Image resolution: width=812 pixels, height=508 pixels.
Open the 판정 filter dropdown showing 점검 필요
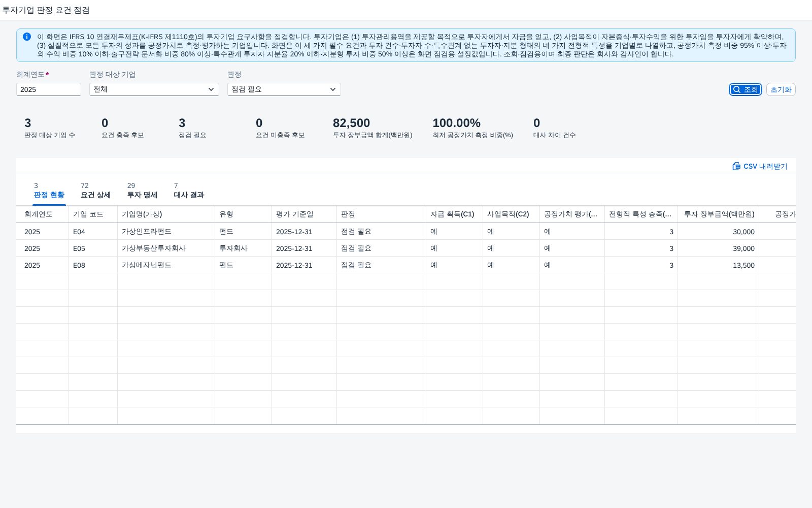coord(284,89)
